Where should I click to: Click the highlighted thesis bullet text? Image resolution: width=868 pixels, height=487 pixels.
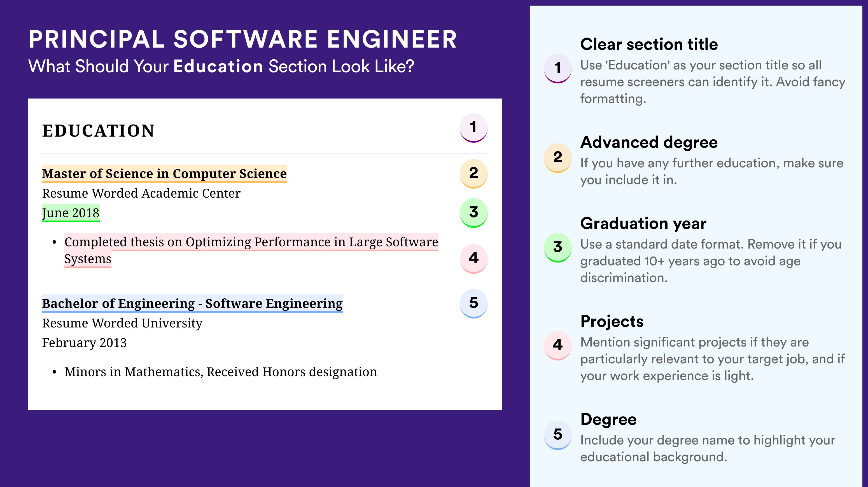tap(251, 250)
